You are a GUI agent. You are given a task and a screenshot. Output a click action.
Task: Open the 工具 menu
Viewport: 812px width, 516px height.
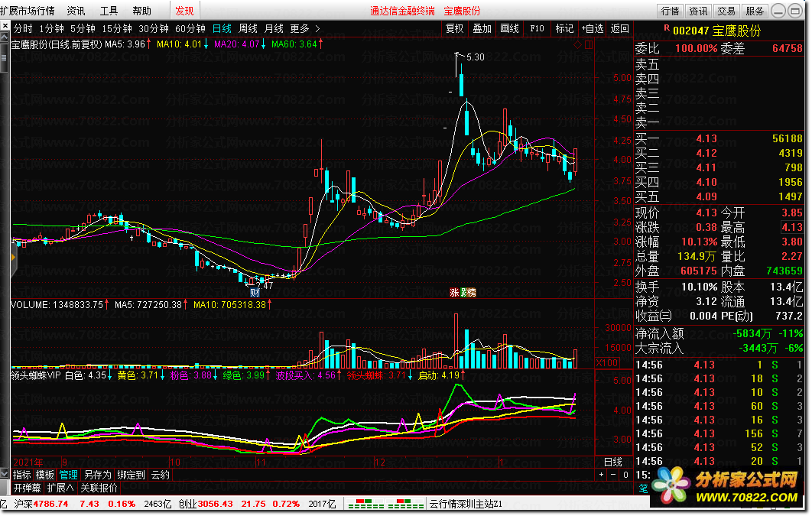click(x=109, y=11)
